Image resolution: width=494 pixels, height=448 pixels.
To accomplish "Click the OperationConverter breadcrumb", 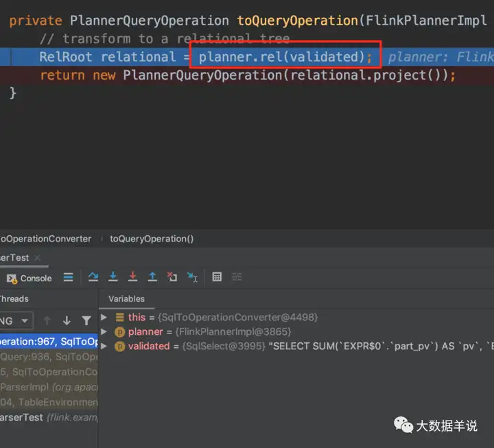I will 46,239.
